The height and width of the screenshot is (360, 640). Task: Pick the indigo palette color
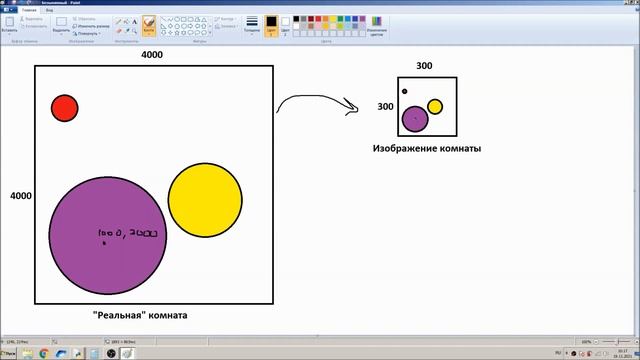click(x=355, y=19)
